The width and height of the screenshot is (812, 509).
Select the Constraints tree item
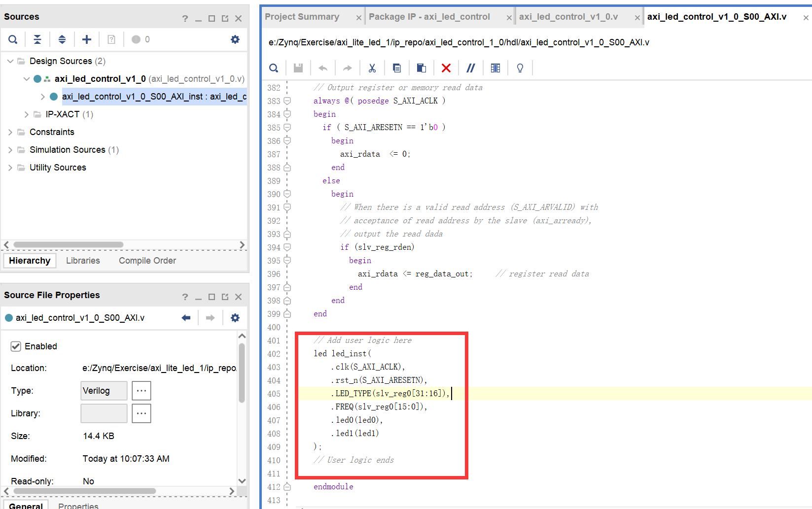(x=52, y=132)
